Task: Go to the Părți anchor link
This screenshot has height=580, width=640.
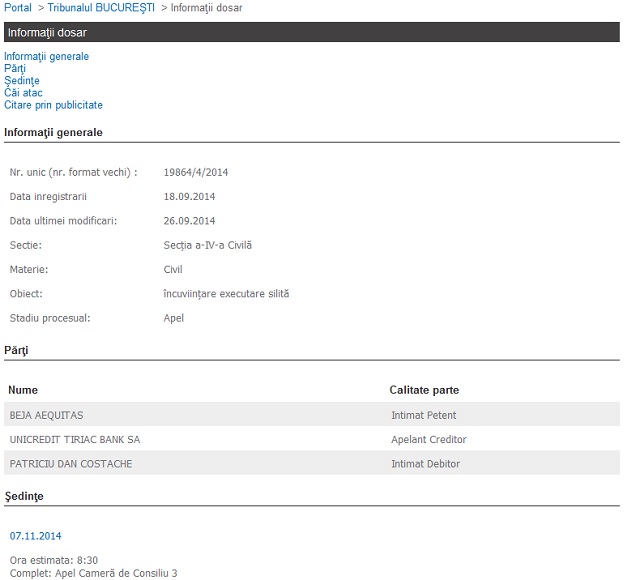Action: click(15, 69)
